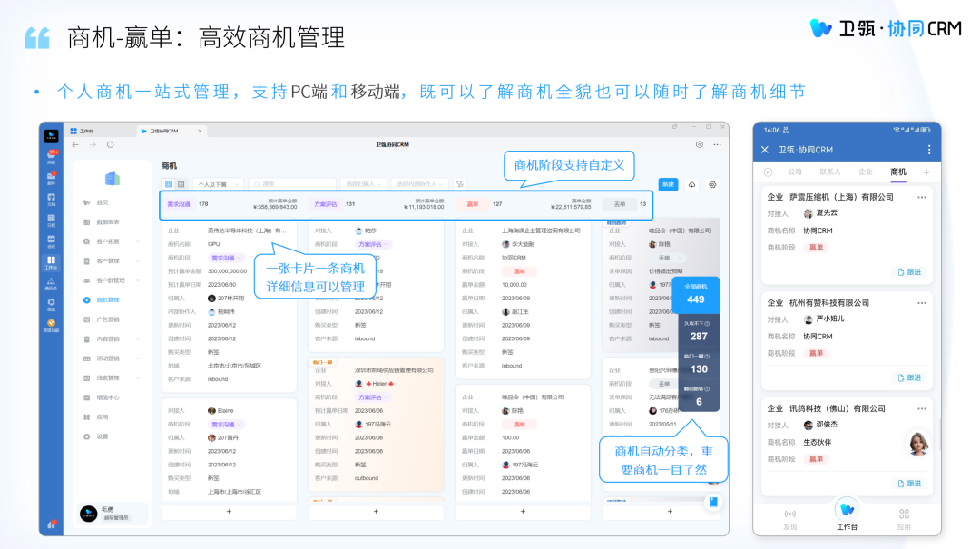Open the 个人及下属 dropdown
980x549 pixels.
click(218, 184)
